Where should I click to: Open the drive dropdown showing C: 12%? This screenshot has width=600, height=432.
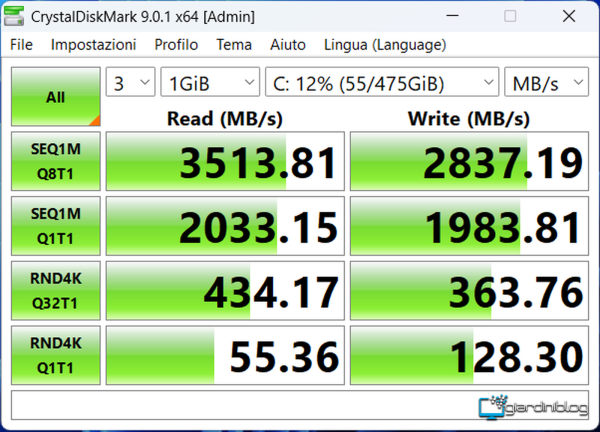382,82
